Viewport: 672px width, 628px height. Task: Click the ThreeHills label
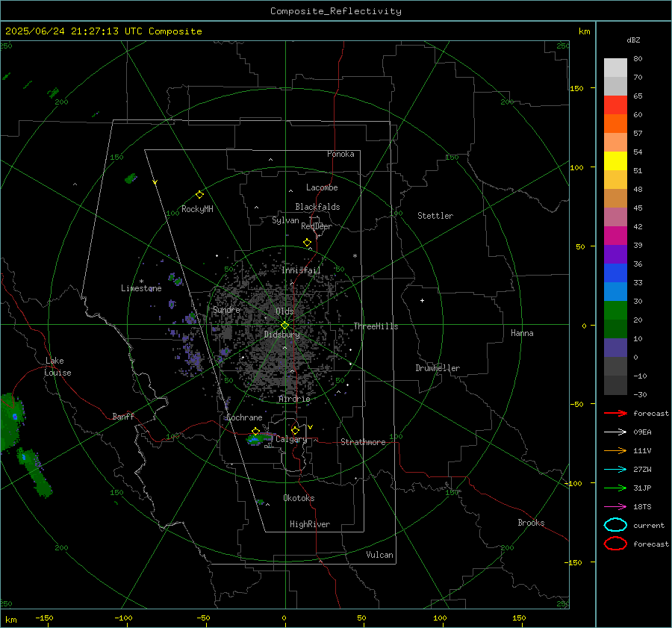[376, 326]
